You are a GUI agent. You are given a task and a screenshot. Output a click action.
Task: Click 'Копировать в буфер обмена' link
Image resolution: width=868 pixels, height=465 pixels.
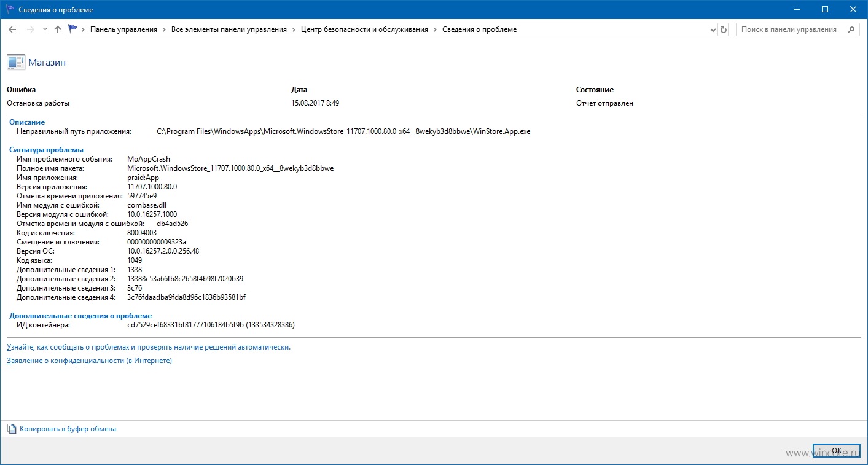click(68, 429)
